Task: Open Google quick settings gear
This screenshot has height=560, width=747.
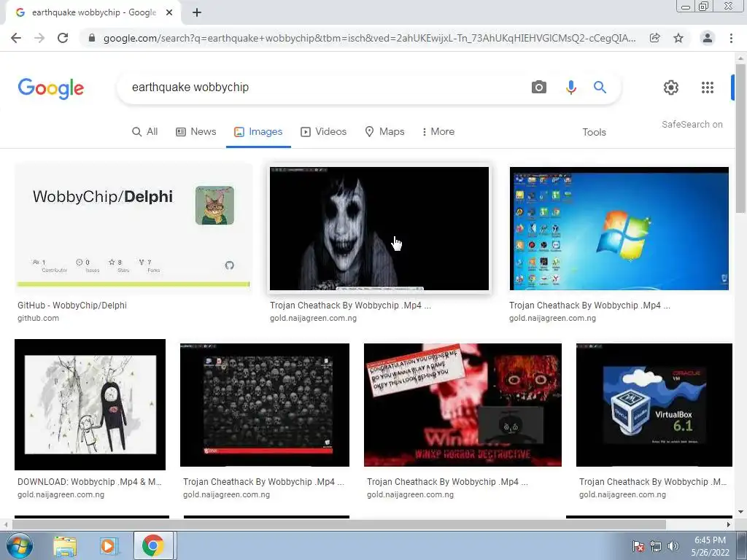Action: coord(671,87)
